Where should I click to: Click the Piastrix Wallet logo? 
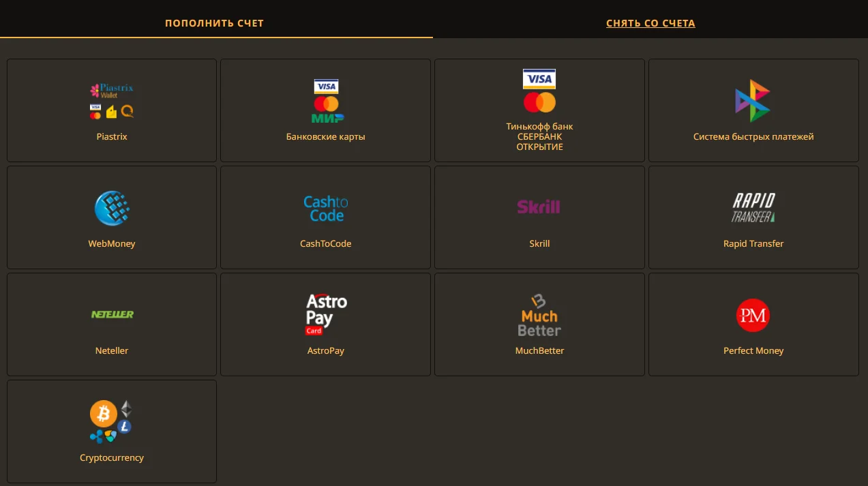coord(112,101)
